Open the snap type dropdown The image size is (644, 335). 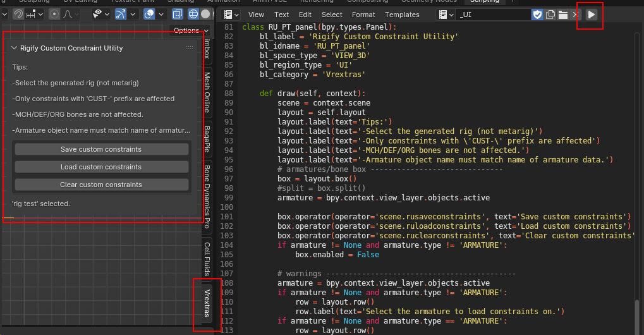35,15
